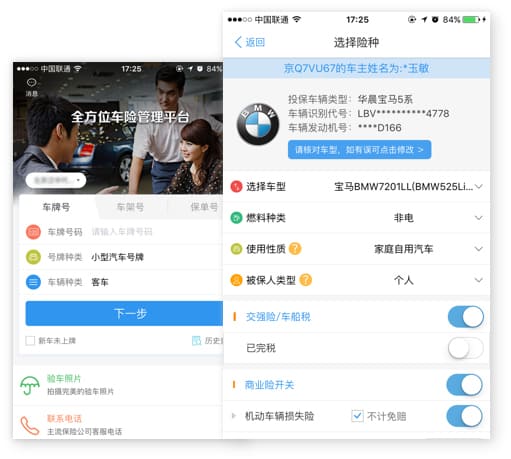
Task: Click the BMW logo image
Action: click(258, 124)
